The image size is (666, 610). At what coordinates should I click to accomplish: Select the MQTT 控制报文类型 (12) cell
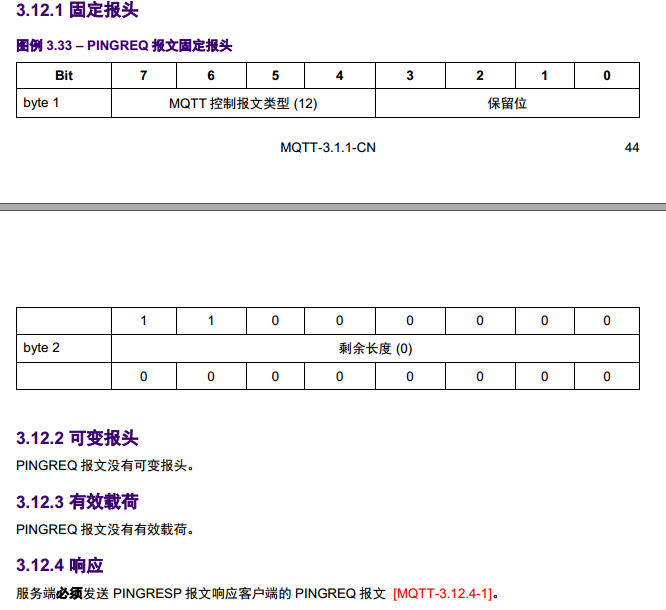pos(243,103)
